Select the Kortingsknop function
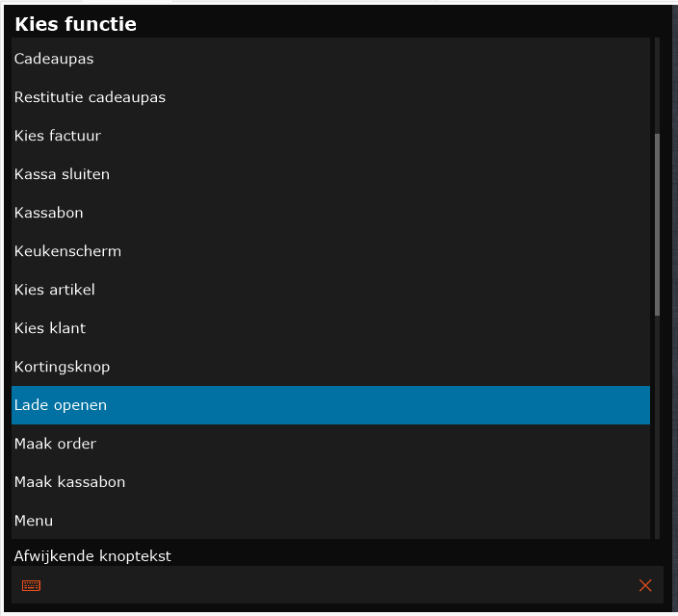The width and height of the screenshot is (678, 616). click(330, 367)
